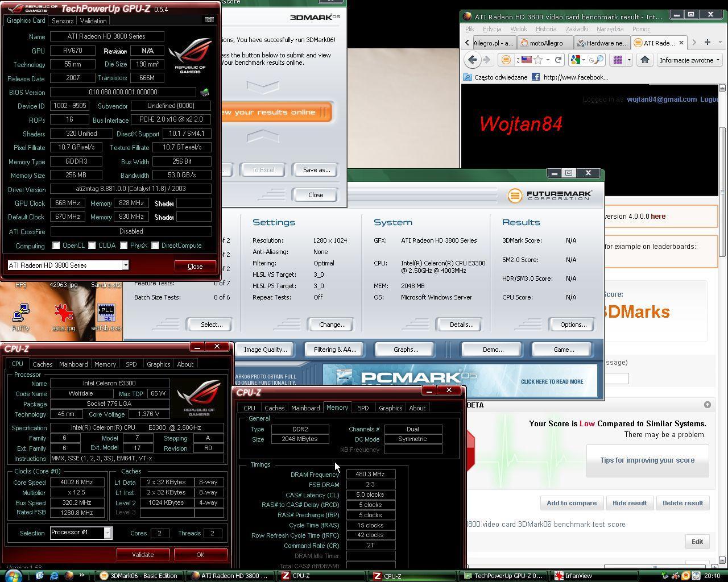
Task: Expand the Informacje zwrotne dropdown
Action: (690, 60)
